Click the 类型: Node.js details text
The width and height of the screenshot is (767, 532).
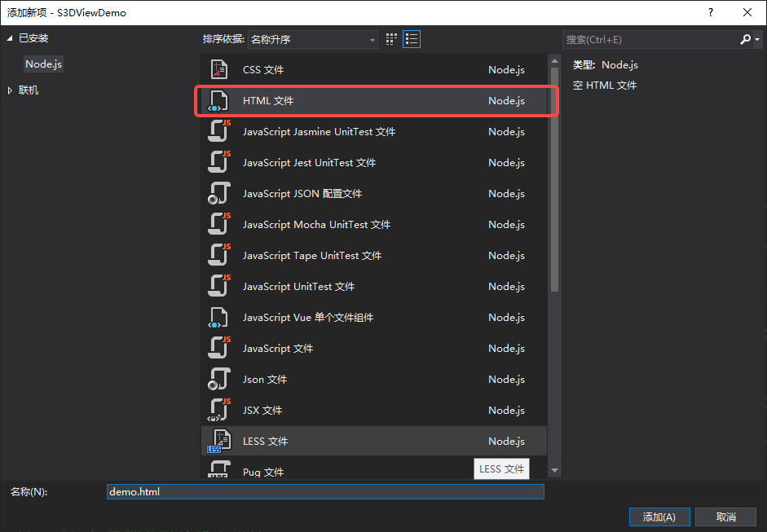(x=605, y=65)
